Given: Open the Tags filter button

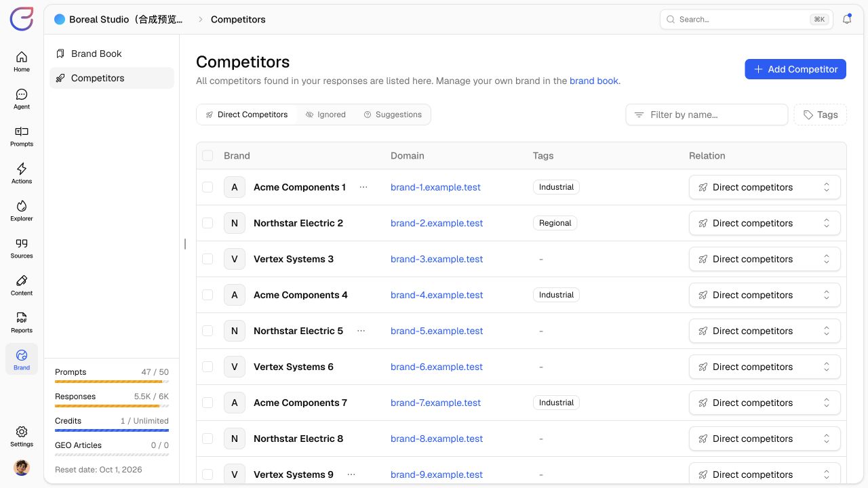Looking at the screenshot, I should point(821,115).
